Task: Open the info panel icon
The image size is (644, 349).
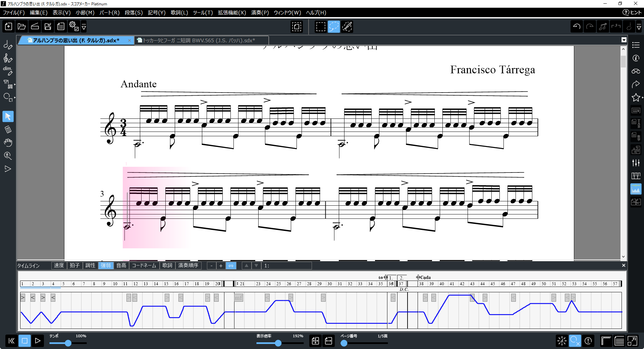Action: click(x=636, y=58)
